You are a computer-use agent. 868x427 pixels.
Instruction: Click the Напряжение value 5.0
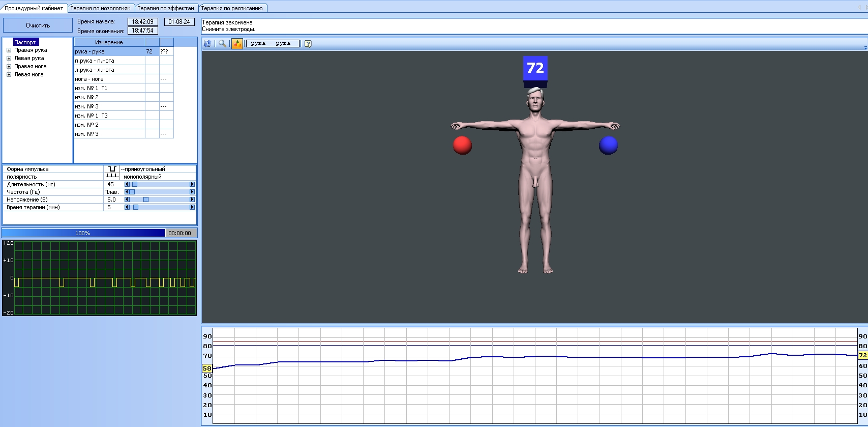pyautogui.click(x=111, y=200)
